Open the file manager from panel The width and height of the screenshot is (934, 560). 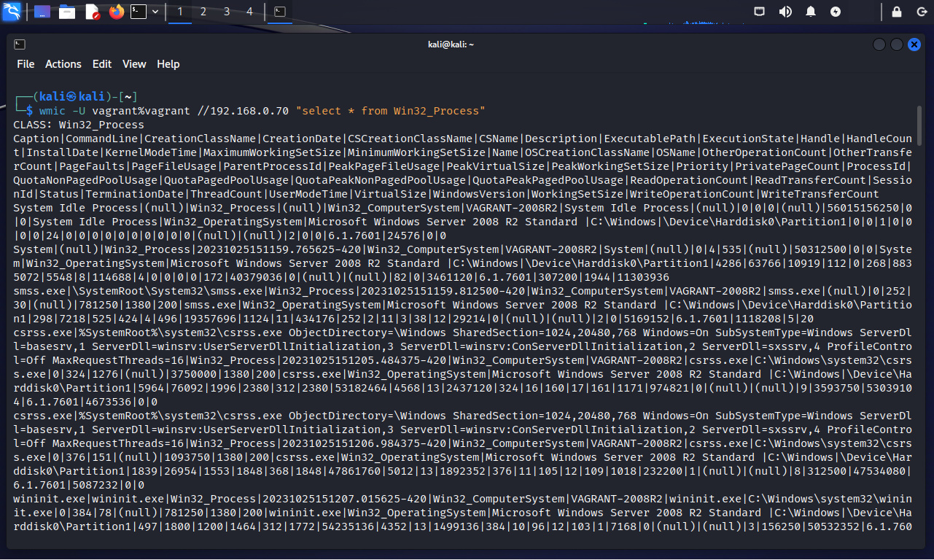(x=67, y=12)
